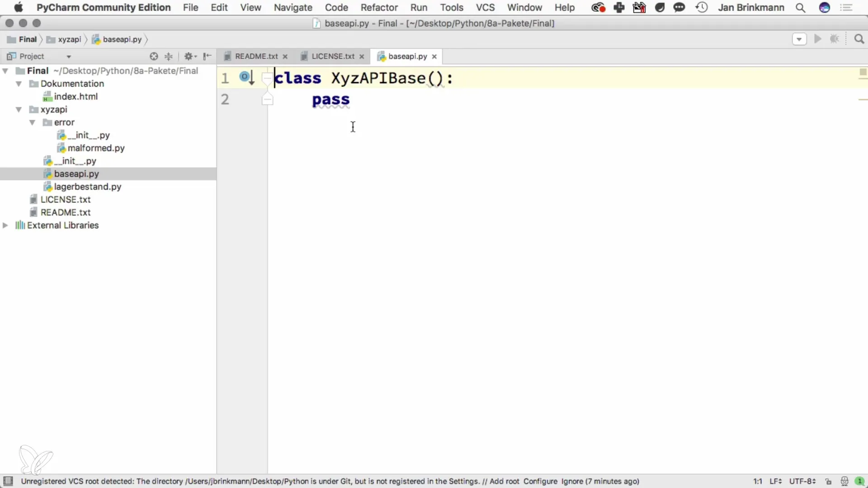Switch to the README.txt tab
The height and width of the screenshot is (488, 868).
click(256, 56)
